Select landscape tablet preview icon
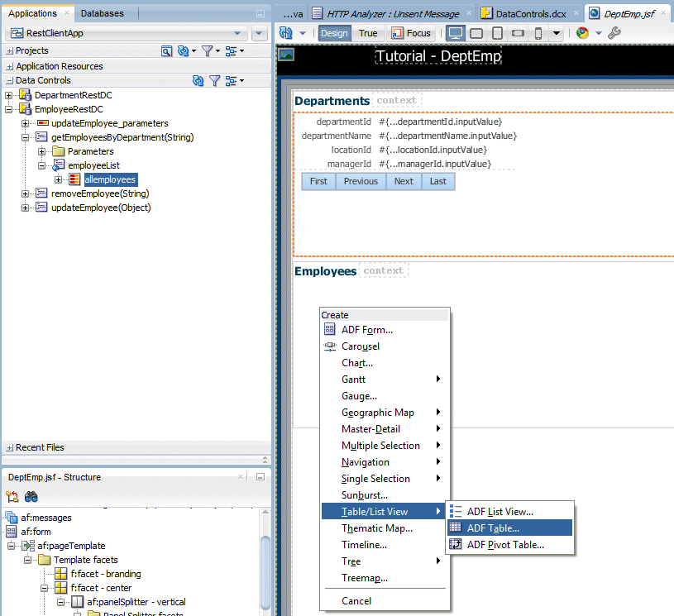Screen dimensions: 674x616 pyautogui.click(x=476, y=33)
